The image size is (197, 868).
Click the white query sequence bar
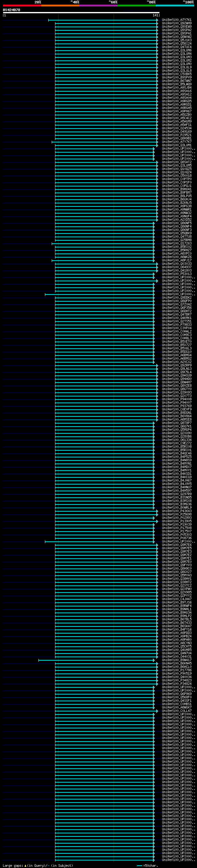coord(81,13)
